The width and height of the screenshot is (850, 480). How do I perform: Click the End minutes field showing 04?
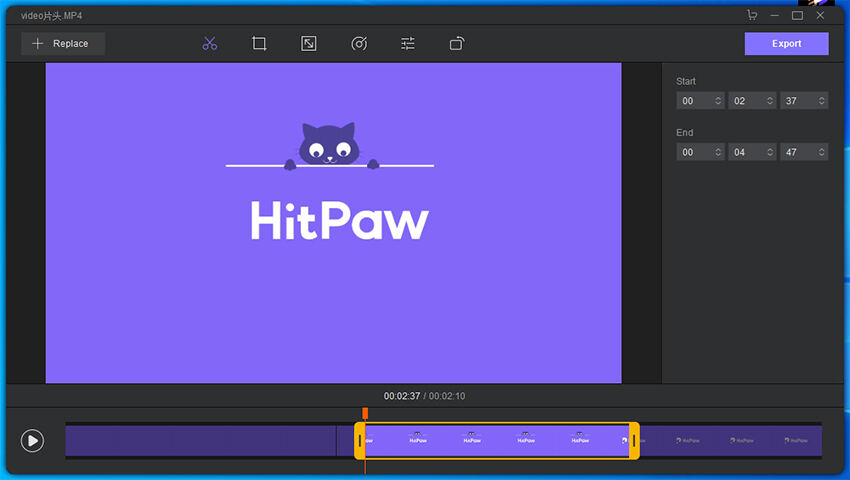[752, 152]
